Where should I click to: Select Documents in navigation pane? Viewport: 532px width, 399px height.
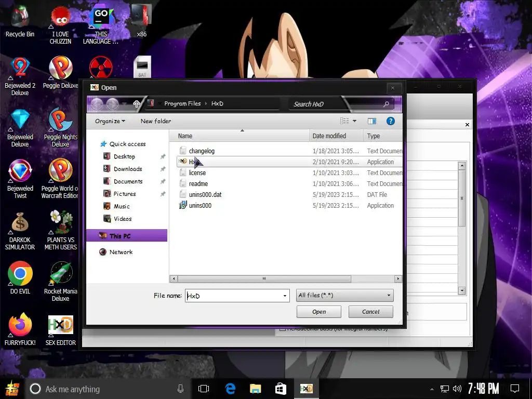pyautogui.click(x=128, y=181)
